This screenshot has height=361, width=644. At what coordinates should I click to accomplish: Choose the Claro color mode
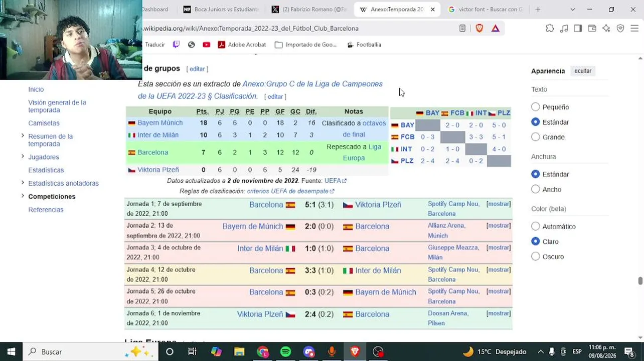point(536,241)
